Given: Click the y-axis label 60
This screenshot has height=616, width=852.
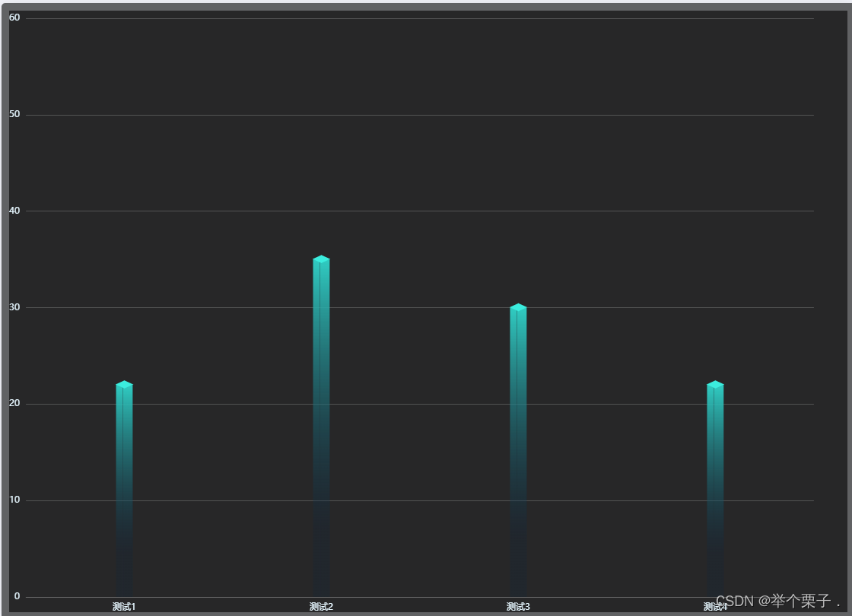Looking at the screenshot, I should pos(14,17).
